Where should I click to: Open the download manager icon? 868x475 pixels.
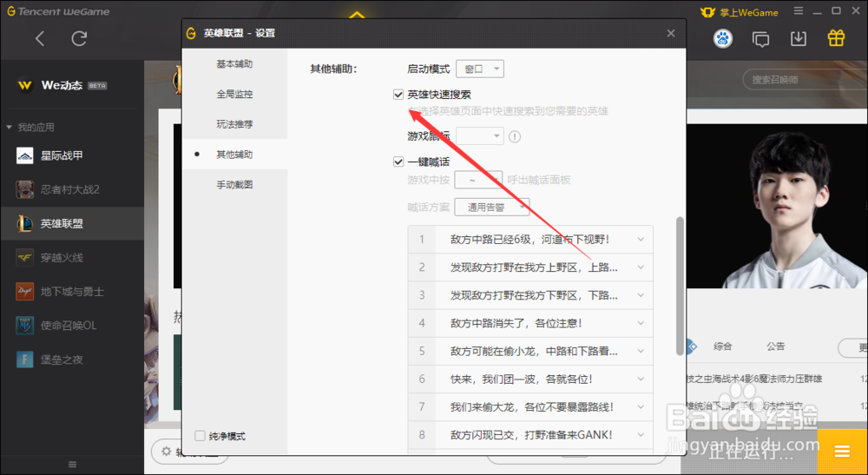[x=799, y=38]
